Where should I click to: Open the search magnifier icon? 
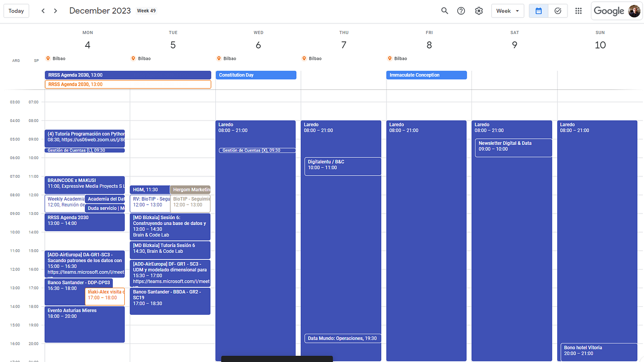pos(445,11)
